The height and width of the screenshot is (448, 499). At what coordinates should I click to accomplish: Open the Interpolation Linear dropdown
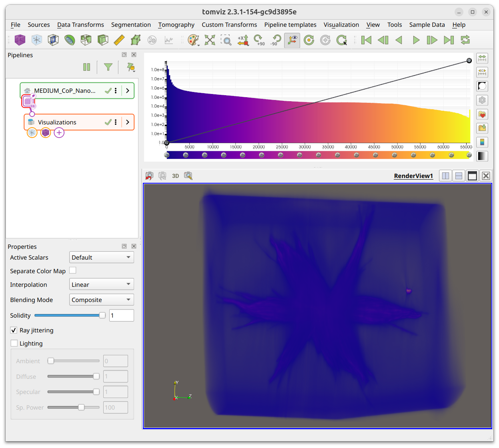coord(102,284)
